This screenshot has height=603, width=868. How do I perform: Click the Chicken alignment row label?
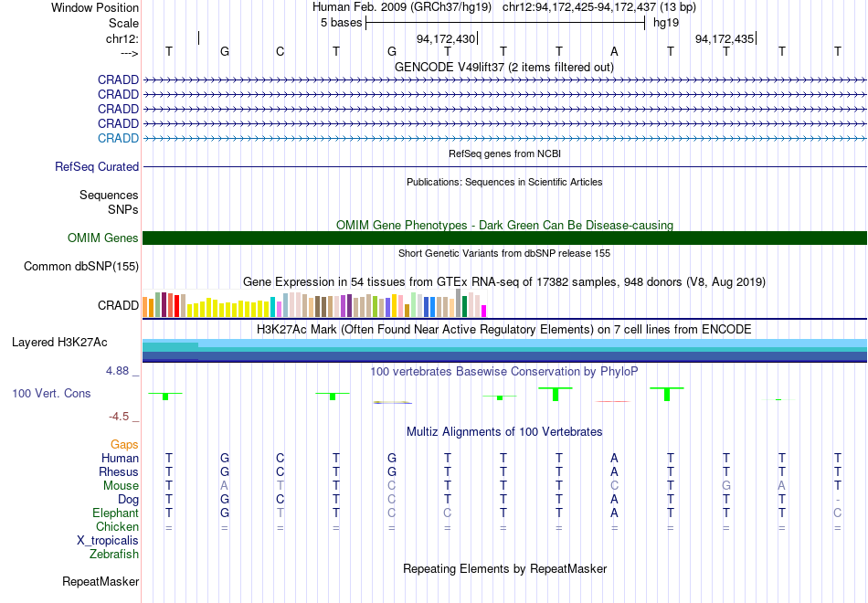(117, 527)
